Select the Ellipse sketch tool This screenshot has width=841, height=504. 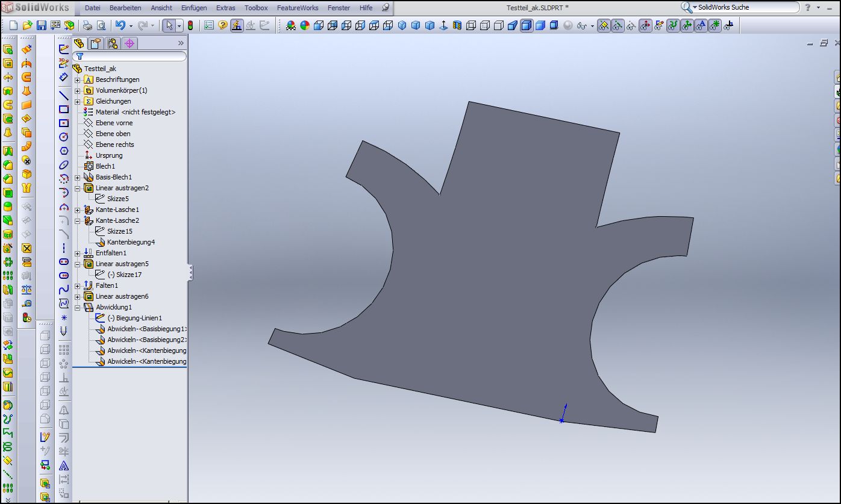64,165
